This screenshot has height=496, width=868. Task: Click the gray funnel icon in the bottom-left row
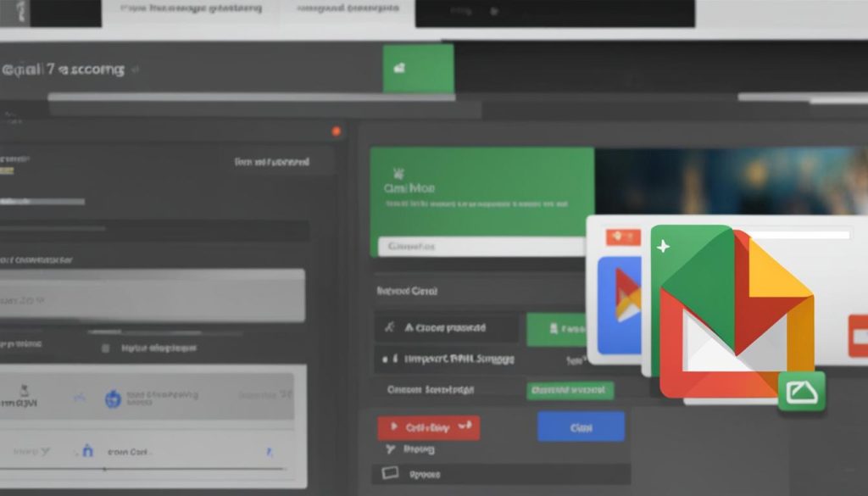45,452
